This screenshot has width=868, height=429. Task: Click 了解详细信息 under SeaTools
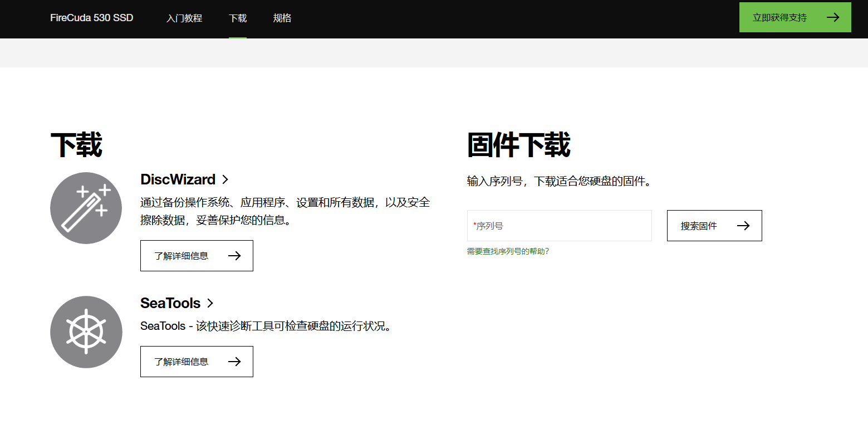click(x=197, y=362)
